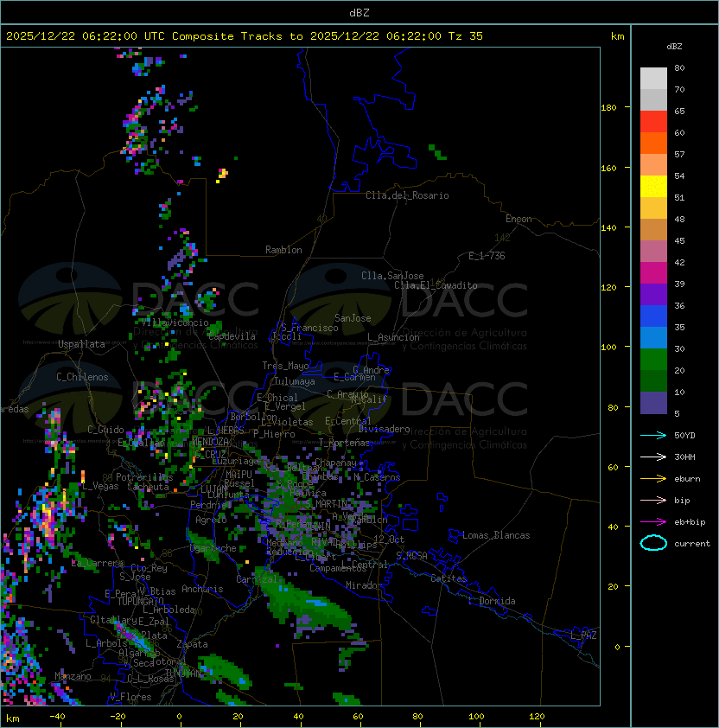Pick the red 60-65 dBZ swatch

(x=653, y=122)
